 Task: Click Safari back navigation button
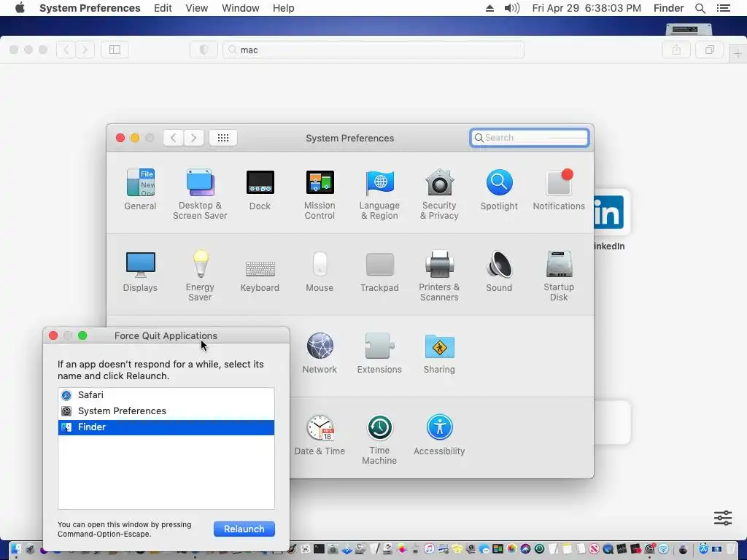click(x=66, y=50)
